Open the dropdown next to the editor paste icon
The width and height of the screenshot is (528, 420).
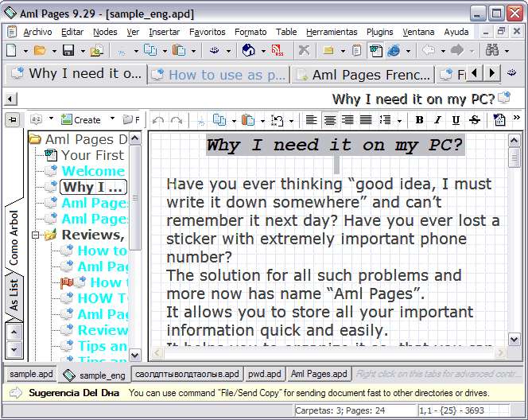[x=262, y=121]
